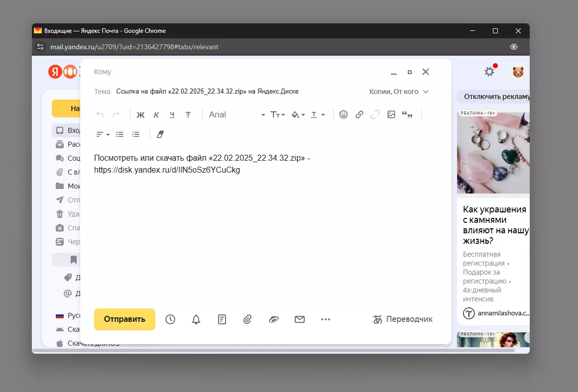Viewport: 578px width, 392px height.
Task: Open the bear avatar account menu
Action: [518, 72]
